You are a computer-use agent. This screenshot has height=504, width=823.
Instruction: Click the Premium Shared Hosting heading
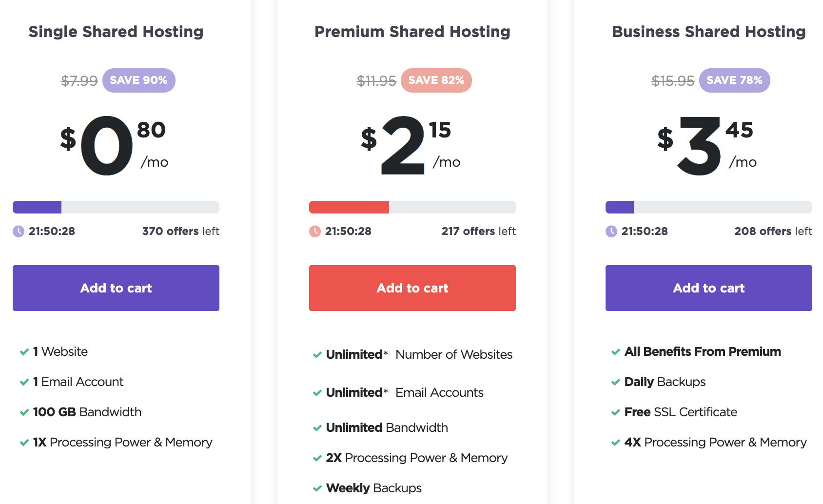pyautogui.click(x=412, y=32)
